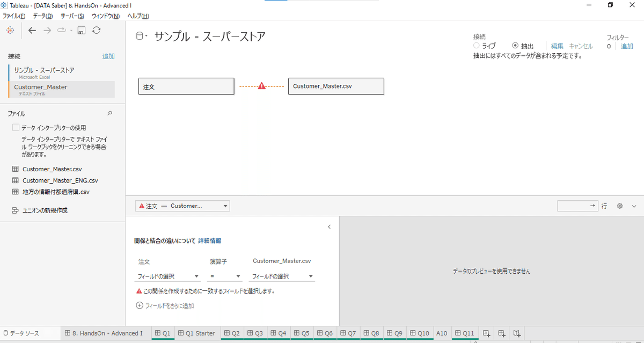This screenshot has height=343, width=644.
Task: Enable データ インタープリターの使用 checkbox
Action: click(16, 128)
